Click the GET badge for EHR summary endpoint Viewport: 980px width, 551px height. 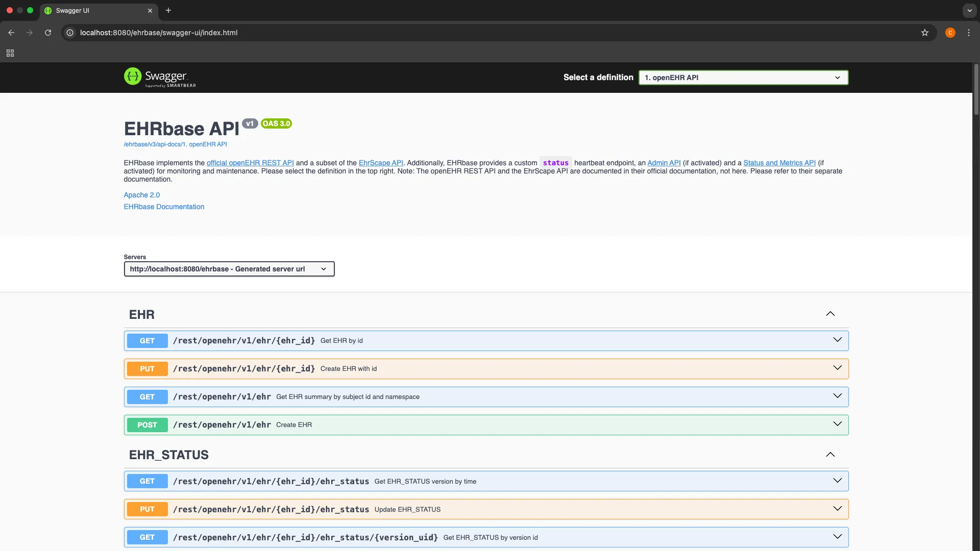tap(147, 396)
